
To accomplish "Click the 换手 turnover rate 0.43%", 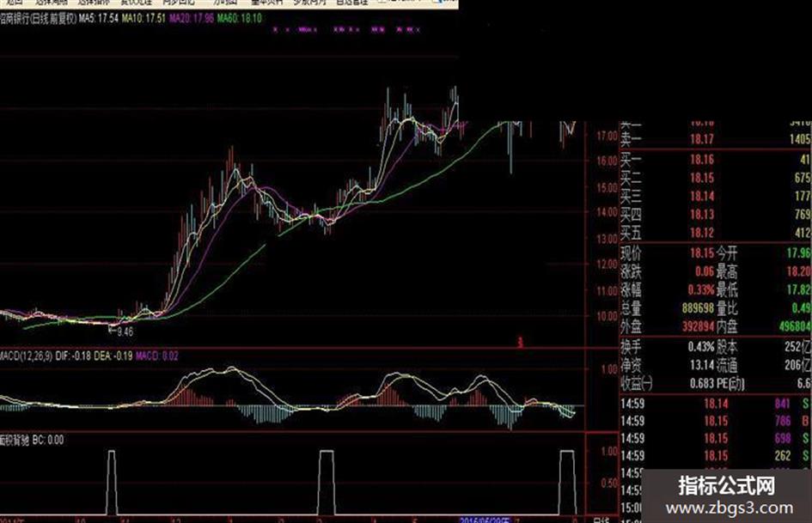I will tap(700, 347).
